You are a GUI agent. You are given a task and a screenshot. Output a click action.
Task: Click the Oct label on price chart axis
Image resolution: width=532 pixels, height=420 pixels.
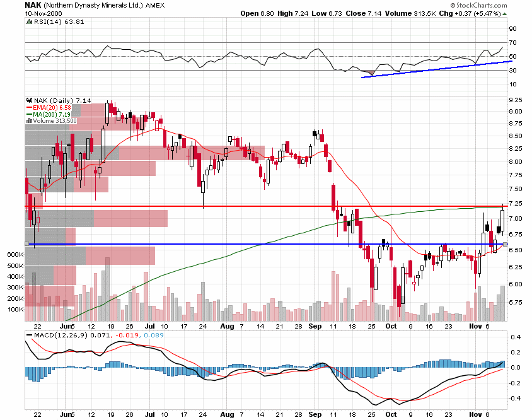391,326
